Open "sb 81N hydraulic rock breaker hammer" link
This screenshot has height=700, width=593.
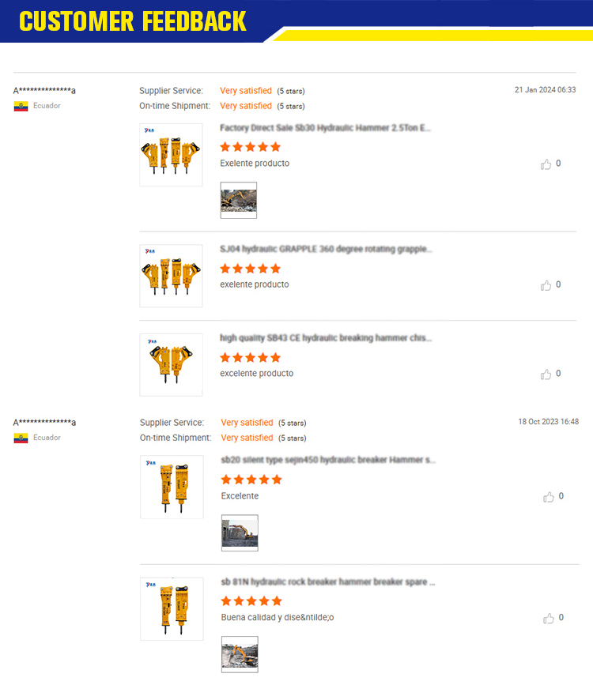328,581
